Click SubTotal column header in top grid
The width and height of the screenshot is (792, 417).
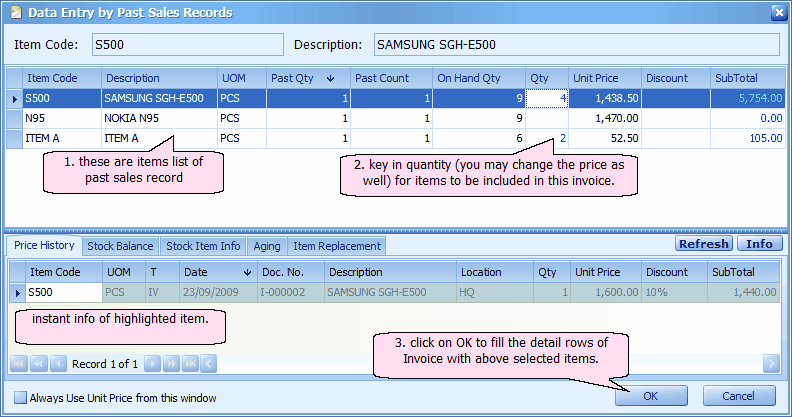click(x=748, y=78)
